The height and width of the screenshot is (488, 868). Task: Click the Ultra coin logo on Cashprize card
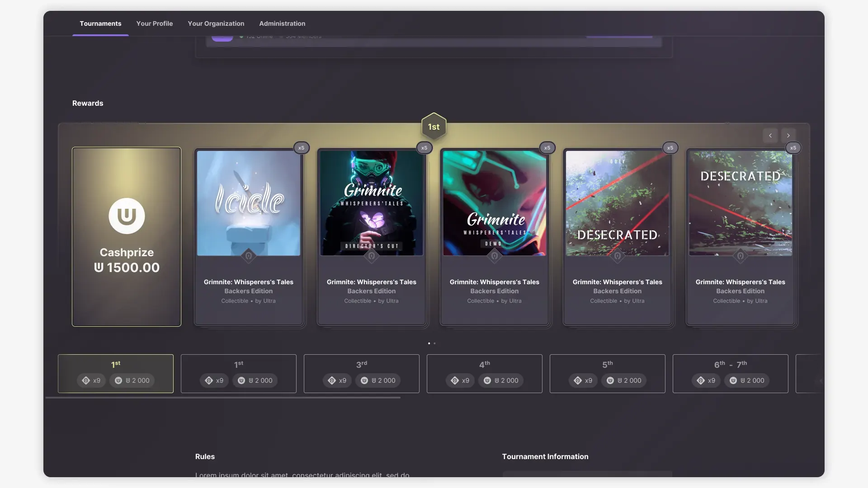pos(127,216)
